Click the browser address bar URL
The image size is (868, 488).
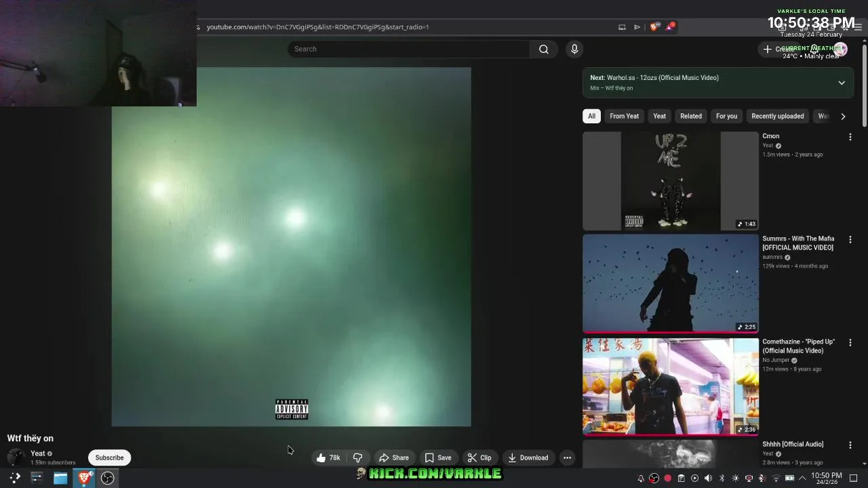317,27
